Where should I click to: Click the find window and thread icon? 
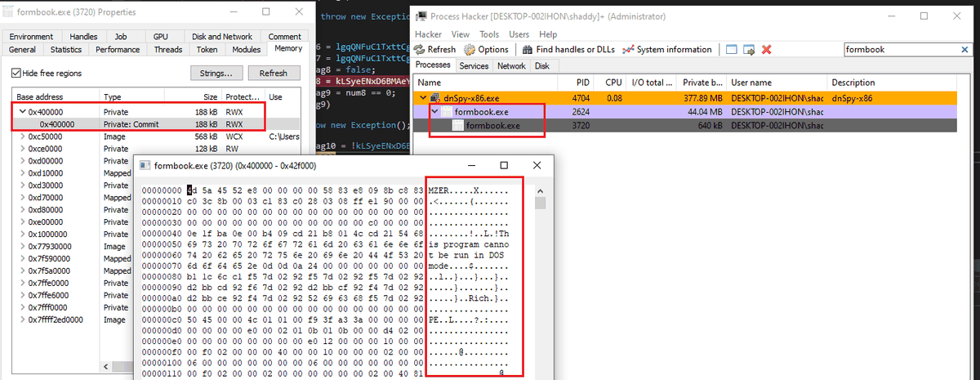(749, 49)
